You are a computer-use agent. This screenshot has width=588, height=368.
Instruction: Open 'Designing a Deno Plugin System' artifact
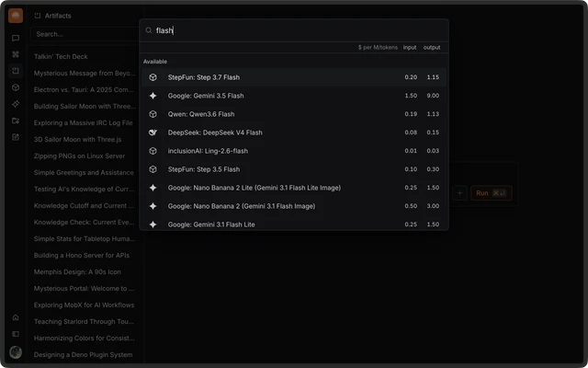coord(85,354)
